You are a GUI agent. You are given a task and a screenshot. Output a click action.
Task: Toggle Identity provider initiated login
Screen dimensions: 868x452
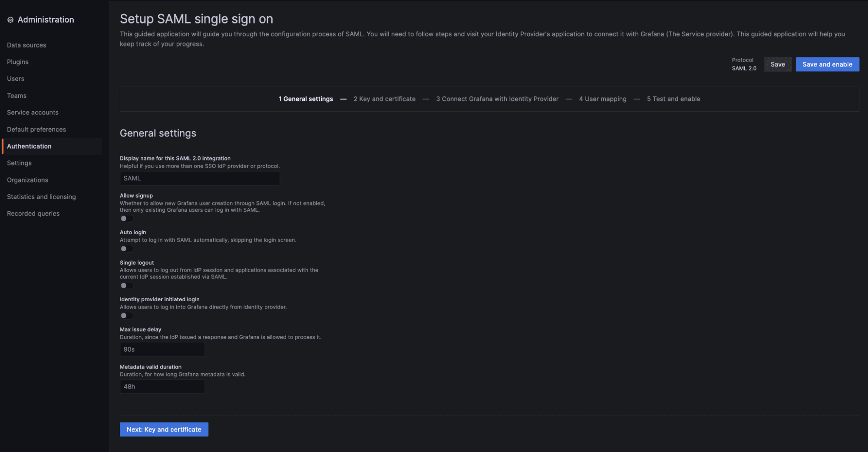point(127,316)
